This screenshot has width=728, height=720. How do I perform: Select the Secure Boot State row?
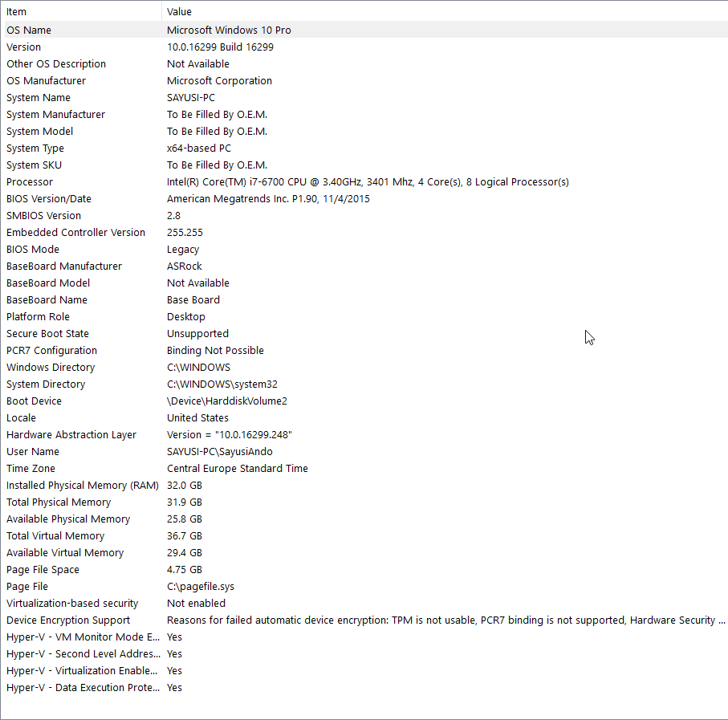click(366, 334)
